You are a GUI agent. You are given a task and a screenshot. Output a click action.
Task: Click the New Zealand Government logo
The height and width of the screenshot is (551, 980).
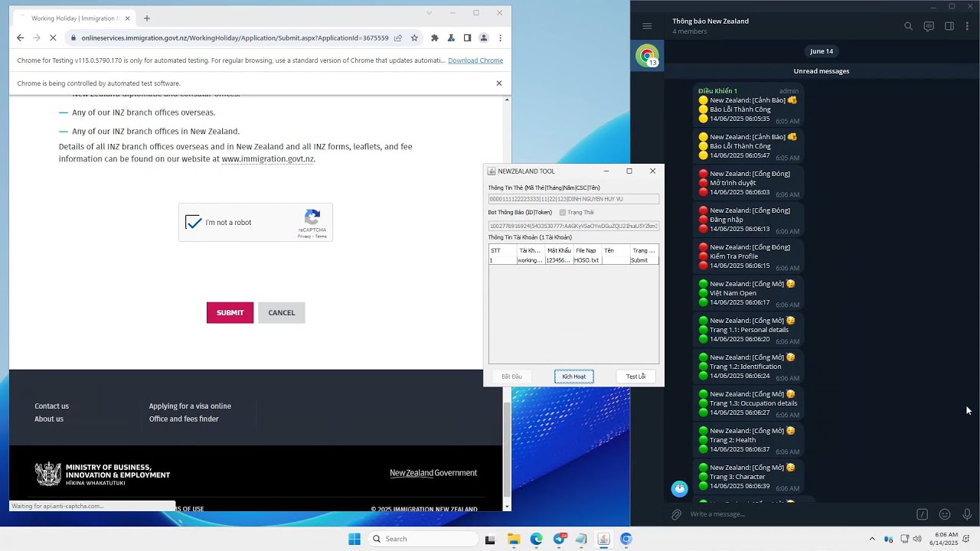tap(433, 473)
